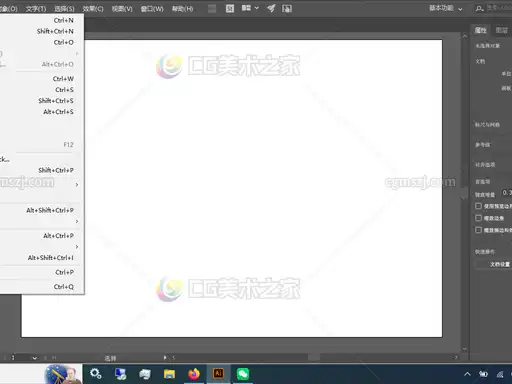
Task: Expand the Arrange Documents dropdown chevron
Action: click(x=257, y=8)
